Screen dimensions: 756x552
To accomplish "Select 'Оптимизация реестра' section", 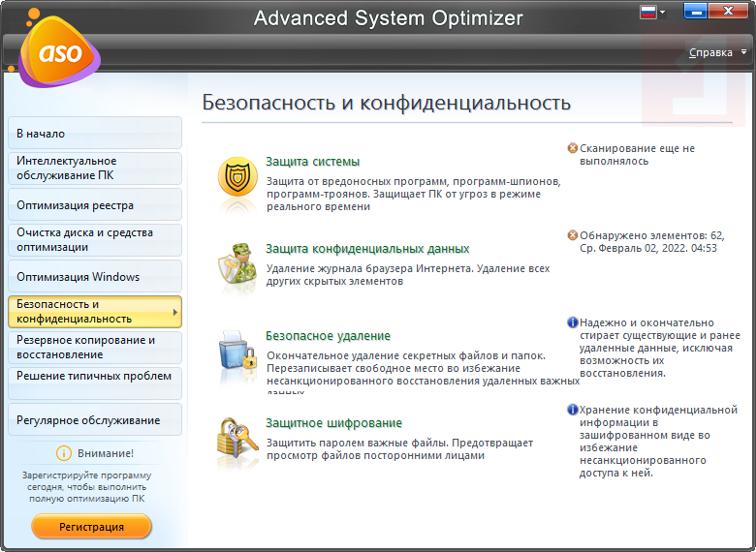I will [95, 204].
